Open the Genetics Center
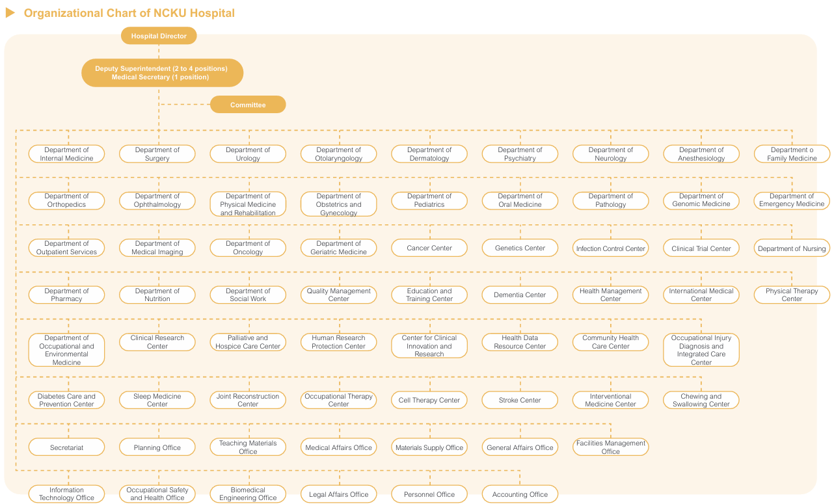This screenshot has height=504, width=834. (520, 248)
